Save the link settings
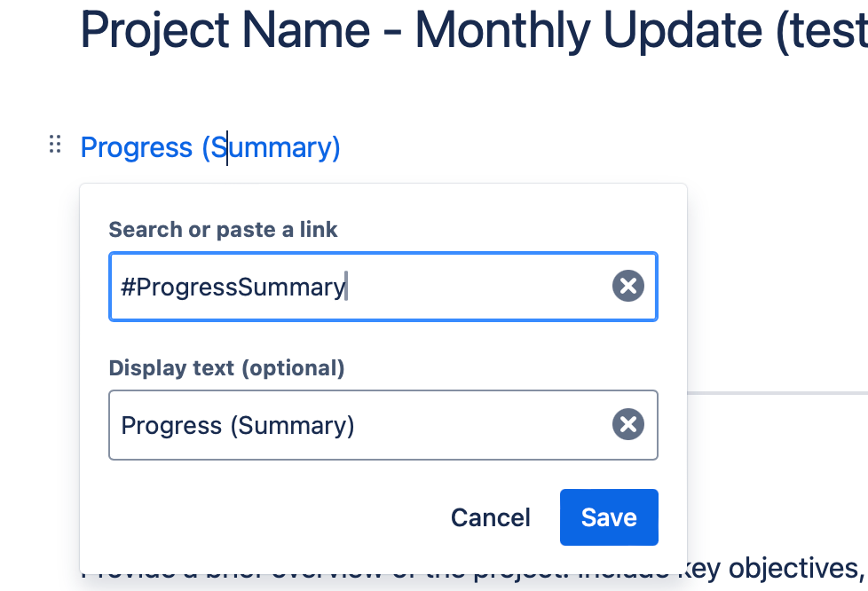Screen dimensions: 868x591 (609, 517)
